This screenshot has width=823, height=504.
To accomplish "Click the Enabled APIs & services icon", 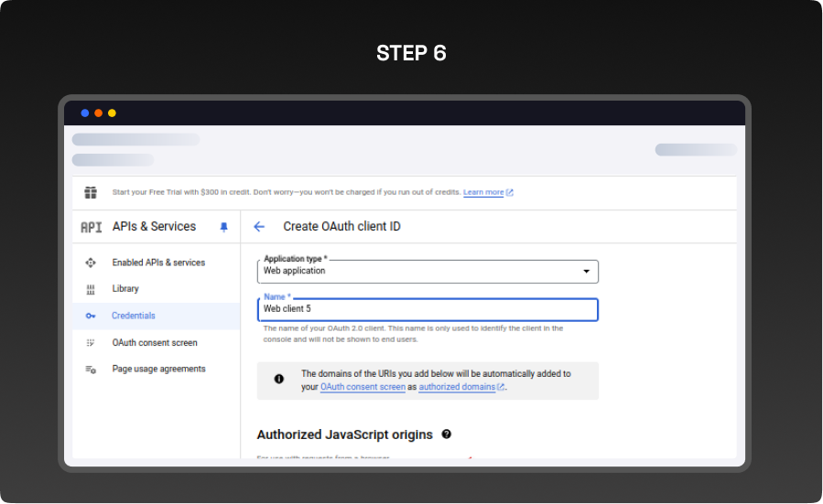I will coord(91,263).
